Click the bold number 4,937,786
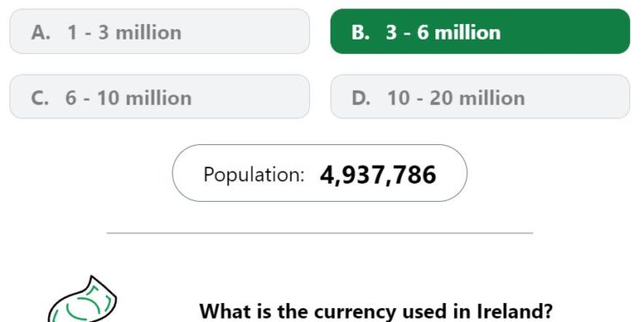Screen dimensions: 644x322 coord(378,174)
